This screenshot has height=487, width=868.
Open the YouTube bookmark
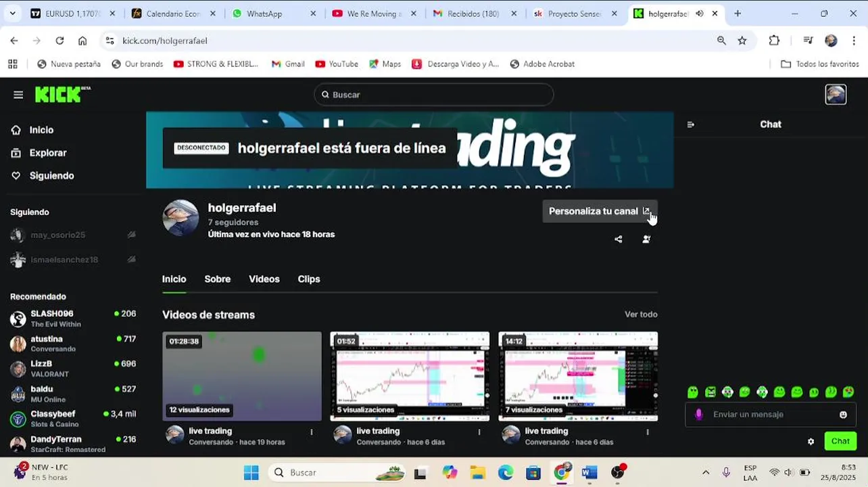[337, 64]
